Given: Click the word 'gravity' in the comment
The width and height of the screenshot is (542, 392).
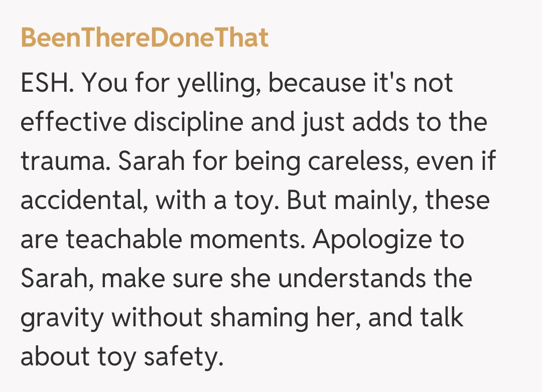Looking at the screenshot, I should click(61, 318).
